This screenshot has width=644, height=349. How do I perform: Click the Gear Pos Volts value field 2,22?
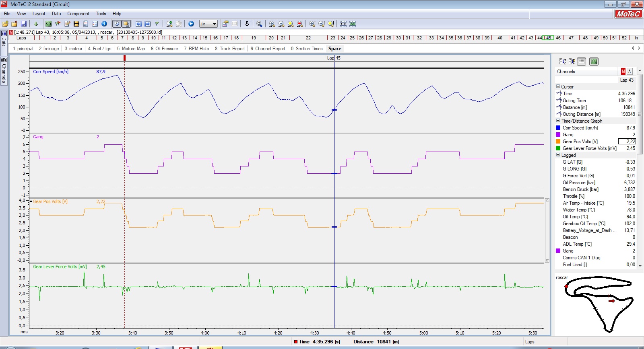tap(627, 142)
